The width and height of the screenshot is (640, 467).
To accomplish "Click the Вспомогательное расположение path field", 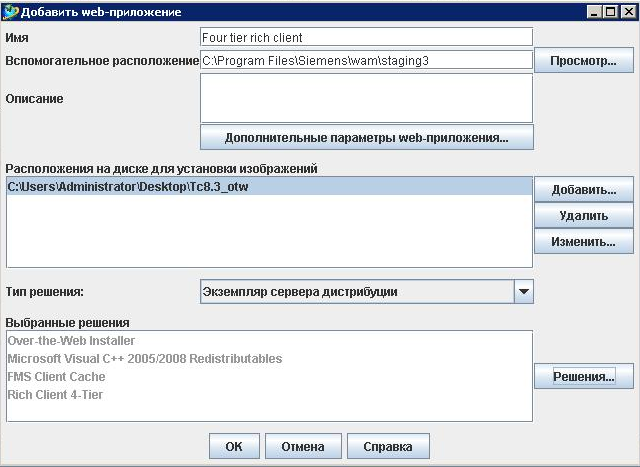I will [367, 60].
